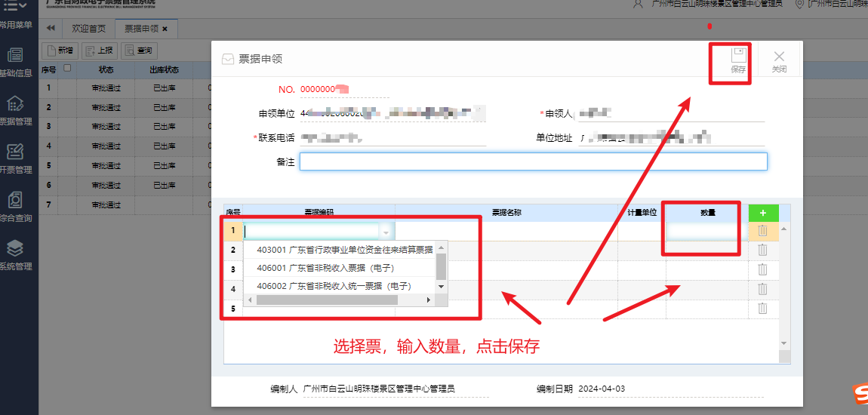Expand the 票据编码 combo box dropdown arrow

tap(386, 232)
